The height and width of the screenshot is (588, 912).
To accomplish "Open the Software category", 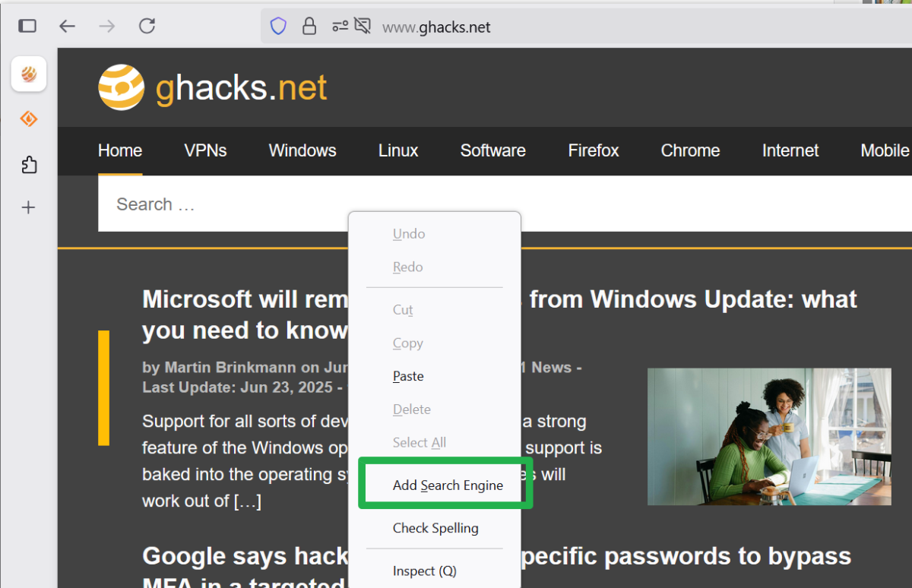I will click(x=493, y=150).
